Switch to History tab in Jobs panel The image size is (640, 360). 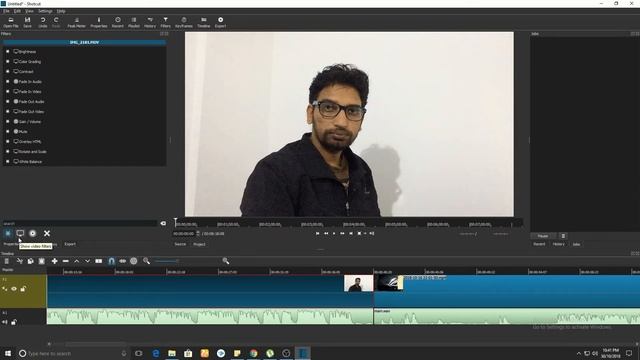point(558,244)
